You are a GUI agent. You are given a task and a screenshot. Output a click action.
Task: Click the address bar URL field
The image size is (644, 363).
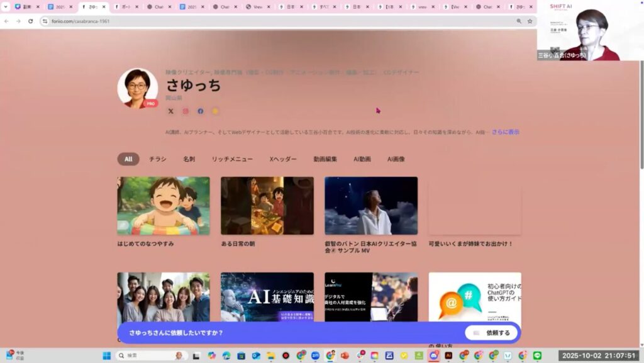(252, 21)
